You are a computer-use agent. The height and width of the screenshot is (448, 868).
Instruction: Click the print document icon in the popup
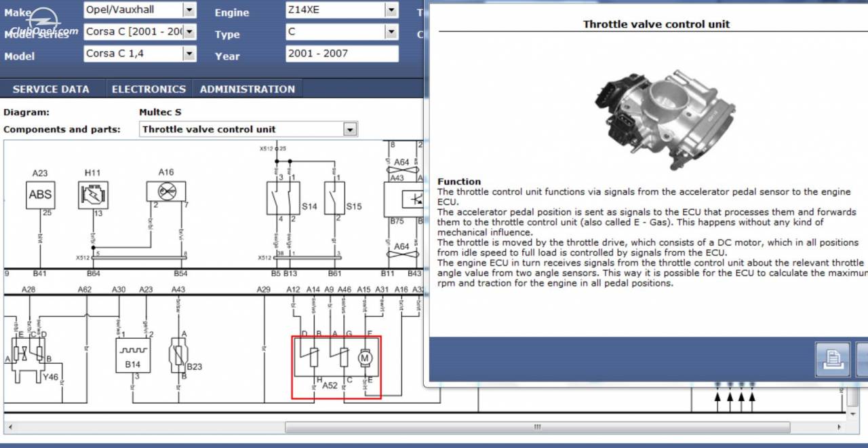click(x=832, y=359)
